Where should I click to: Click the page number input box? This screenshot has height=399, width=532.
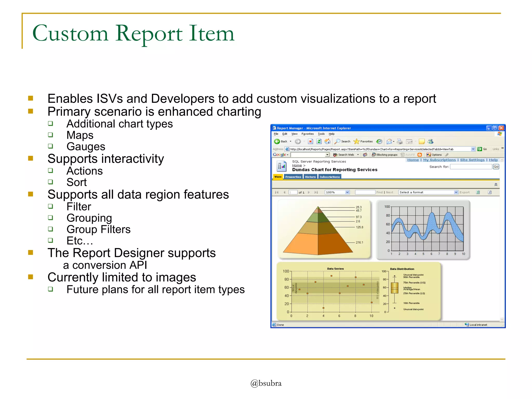(293, 192)
